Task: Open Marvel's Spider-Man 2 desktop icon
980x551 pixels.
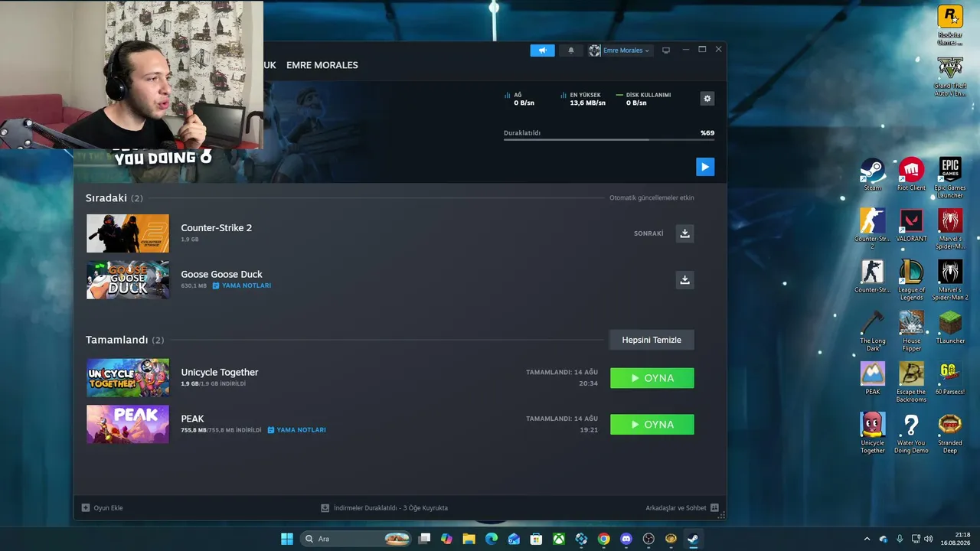Action: pyautogui.click(x=950, y=280)
